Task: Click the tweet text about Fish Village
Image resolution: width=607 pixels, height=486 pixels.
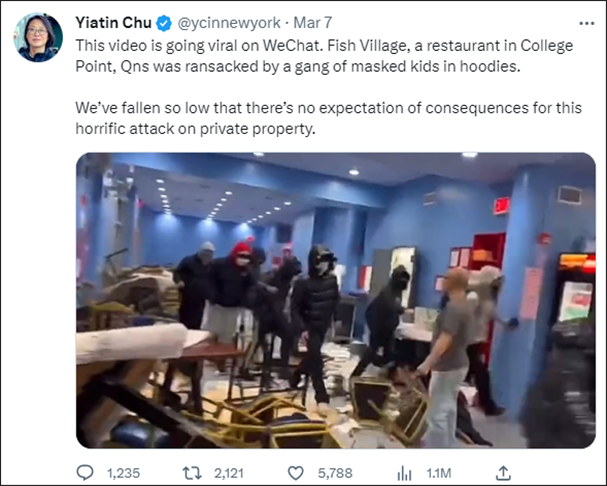Action: click(324, 56)
